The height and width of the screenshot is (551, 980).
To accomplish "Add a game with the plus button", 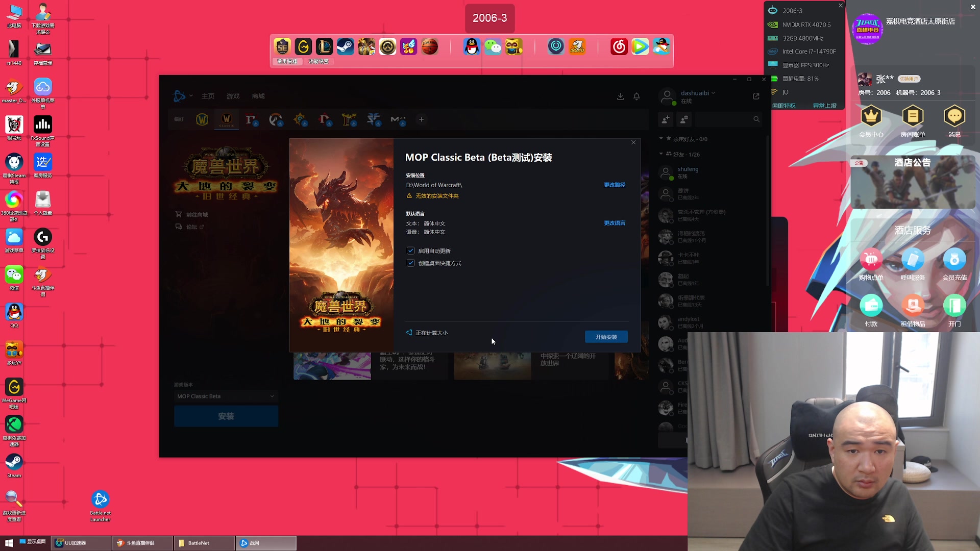I will coord(421,119).
